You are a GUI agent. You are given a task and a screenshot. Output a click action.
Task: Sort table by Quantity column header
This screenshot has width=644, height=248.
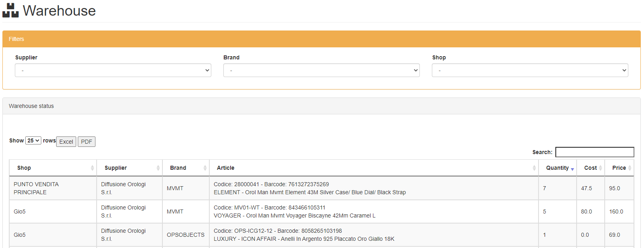(558, 168)
